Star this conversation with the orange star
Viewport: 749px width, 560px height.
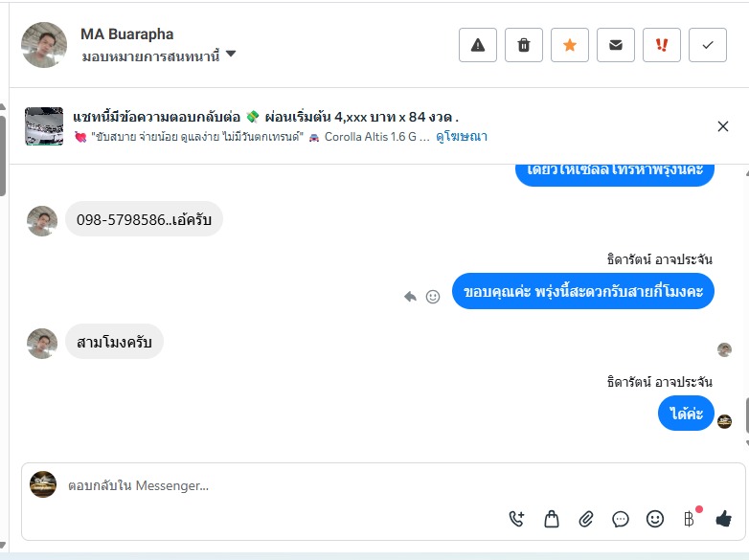(570, 45)
